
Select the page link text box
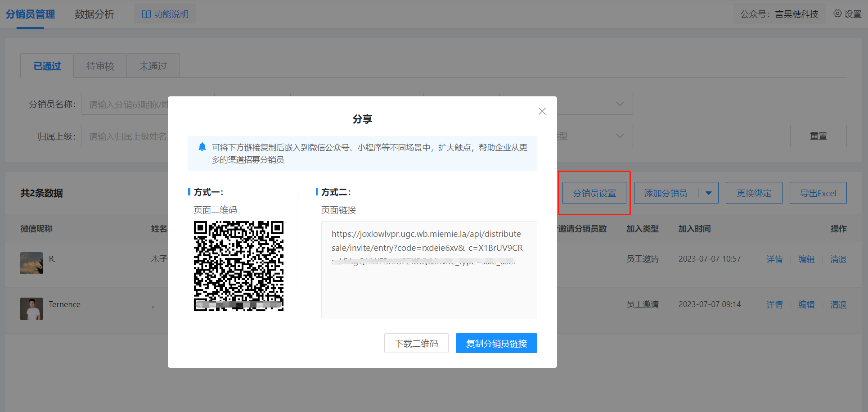(x=429, y=269)
